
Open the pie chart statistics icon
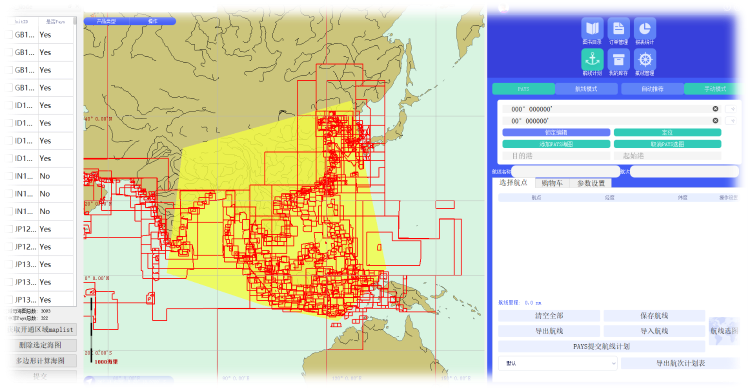tap(645, 29)
